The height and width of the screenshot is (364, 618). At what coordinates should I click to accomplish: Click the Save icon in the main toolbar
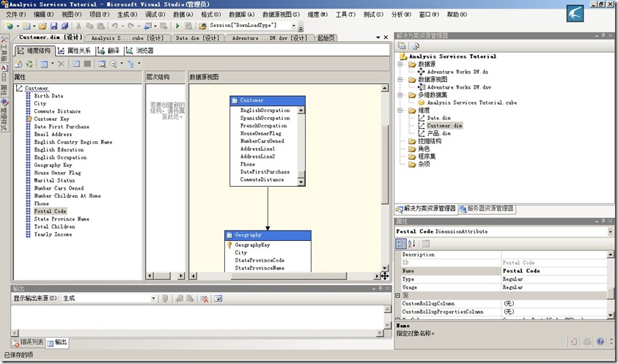pyautogui.click(x=54, y=26)
